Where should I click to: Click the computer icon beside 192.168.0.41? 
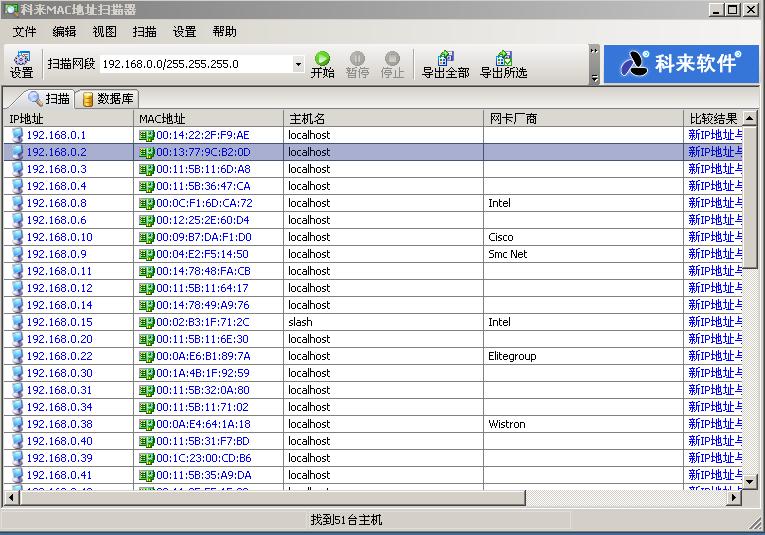(x=17, y=475)
